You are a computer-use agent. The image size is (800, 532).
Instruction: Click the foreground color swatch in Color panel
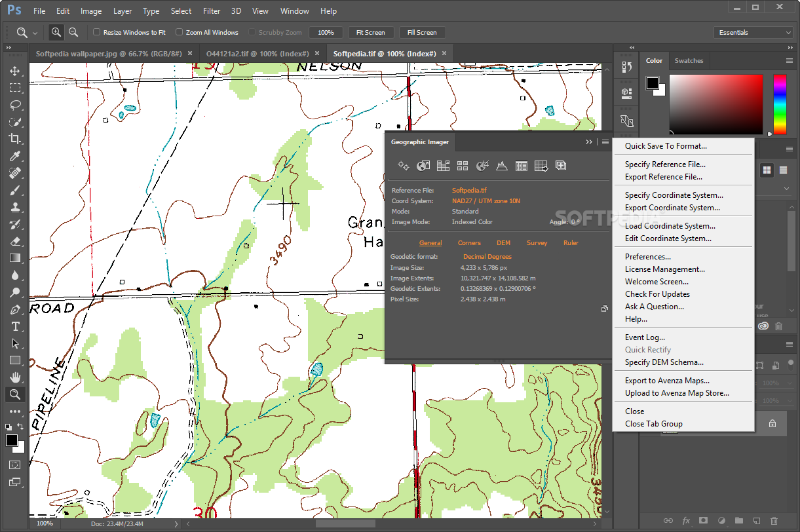point(653,83)
